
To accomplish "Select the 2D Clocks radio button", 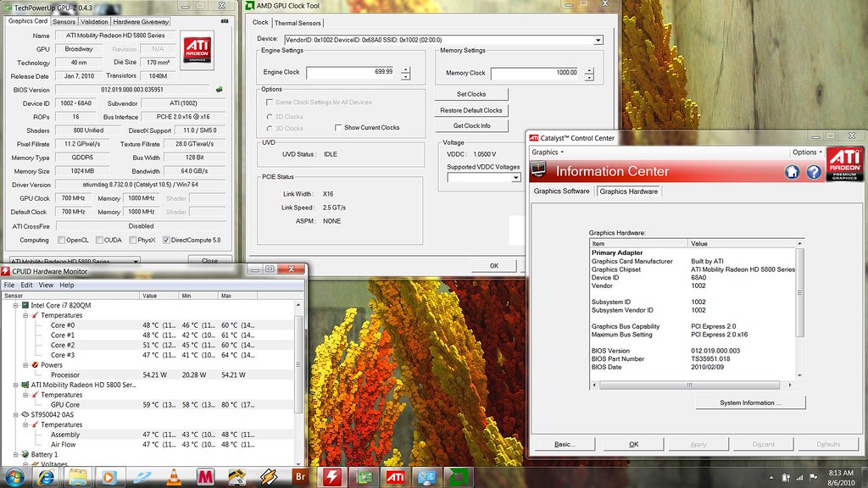I will [x=270, y=117].
